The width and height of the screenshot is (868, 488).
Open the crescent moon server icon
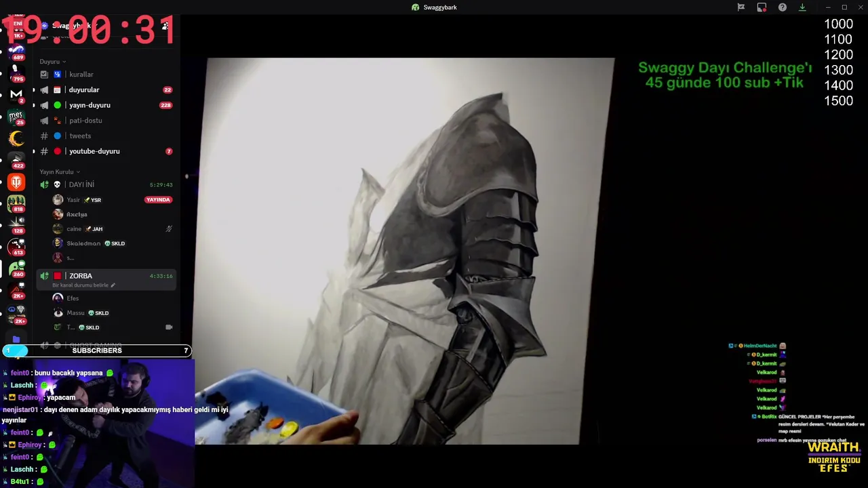[16, 138]
